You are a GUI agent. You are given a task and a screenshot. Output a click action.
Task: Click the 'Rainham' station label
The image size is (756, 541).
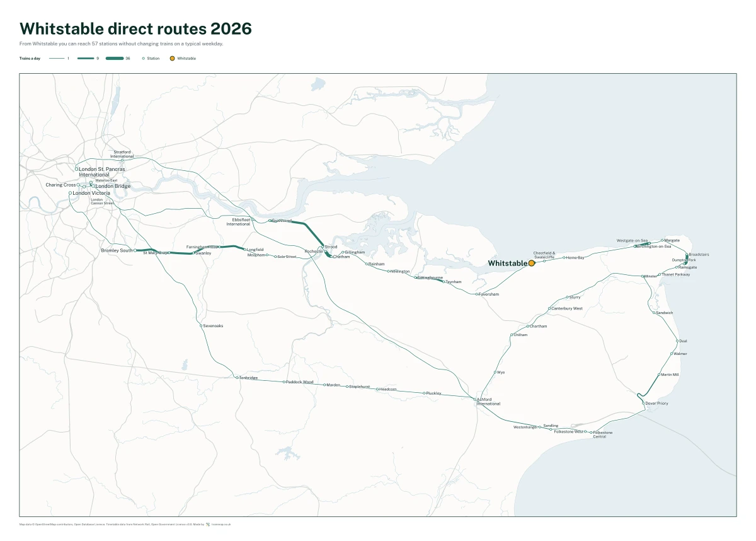tap(376, 264)
